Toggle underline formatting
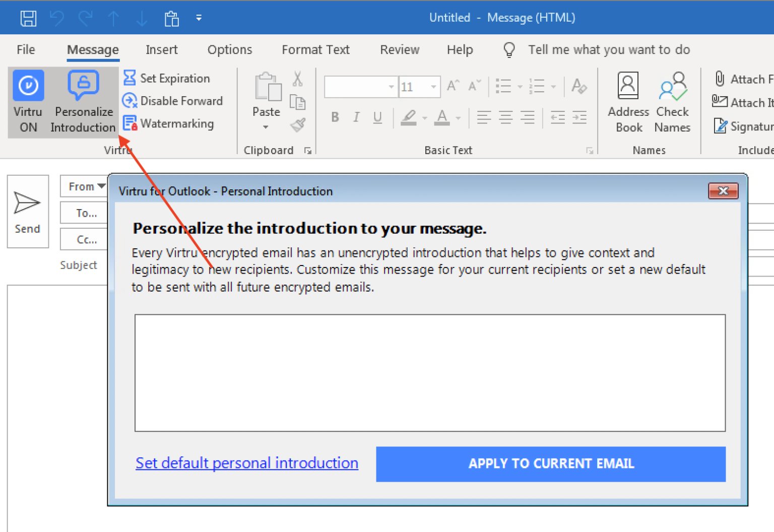The height and width of the screenshot is (532, 774). [x=377, y=117]
